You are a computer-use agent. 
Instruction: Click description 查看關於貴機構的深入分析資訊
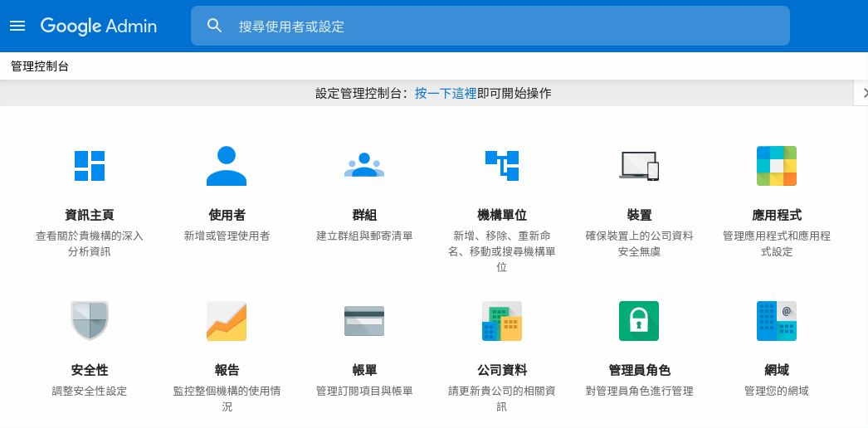[90, 244]
